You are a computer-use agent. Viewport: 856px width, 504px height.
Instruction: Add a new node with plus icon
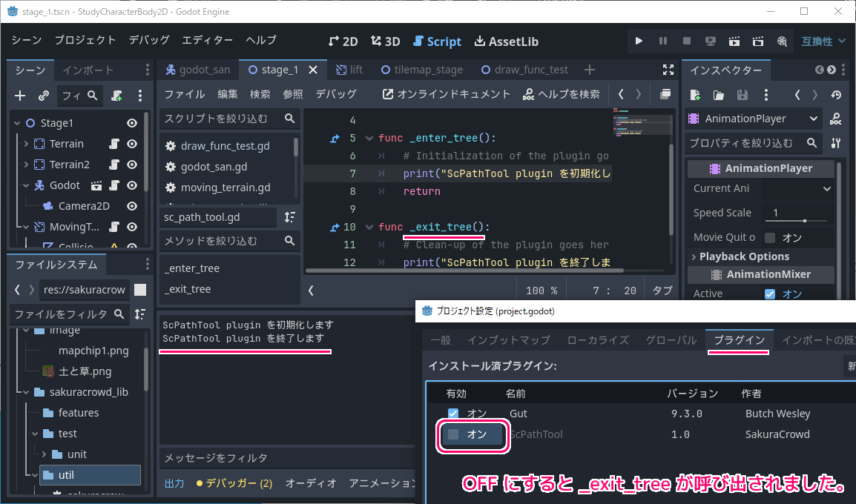(20, 96)
